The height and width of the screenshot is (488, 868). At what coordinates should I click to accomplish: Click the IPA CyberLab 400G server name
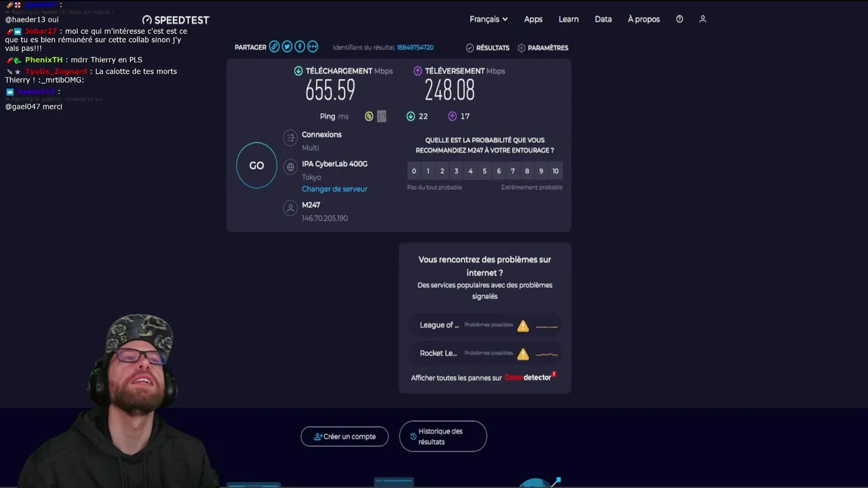tap(334, 164)
